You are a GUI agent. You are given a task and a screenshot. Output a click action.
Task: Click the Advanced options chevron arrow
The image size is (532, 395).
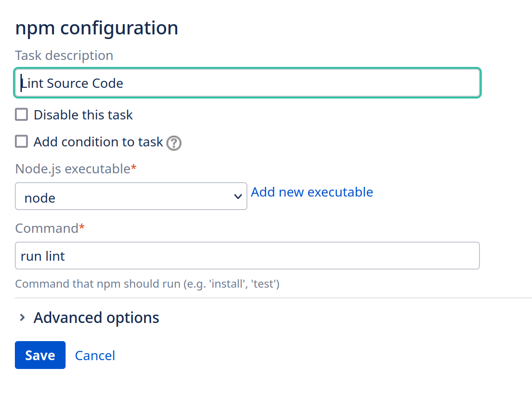coord(22,318)
